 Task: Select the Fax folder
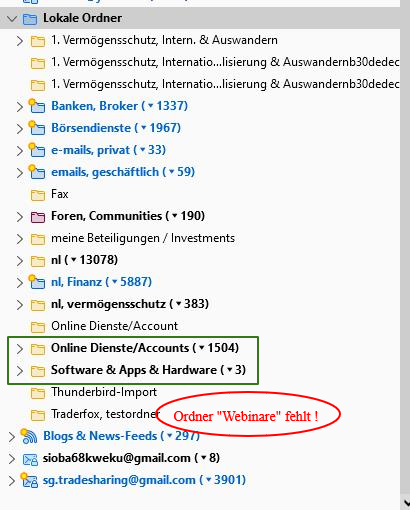(60, 194)
